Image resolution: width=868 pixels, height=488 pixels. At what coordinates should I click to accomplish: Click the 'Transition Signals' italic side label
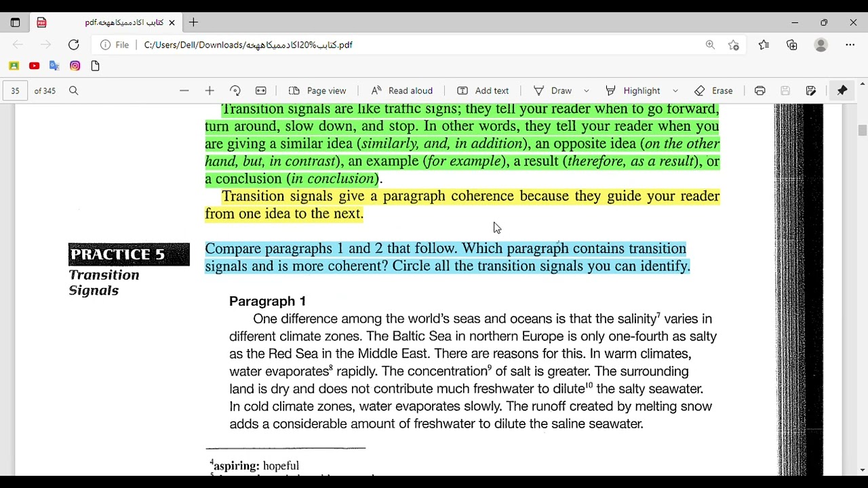(104, 283)
